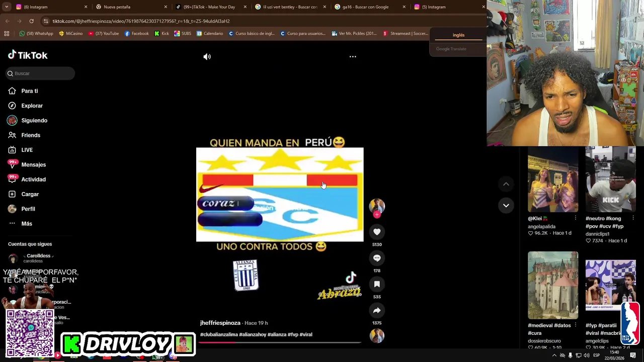
Task: Open creator avatar beside the video
Action: tap(377, 206)
